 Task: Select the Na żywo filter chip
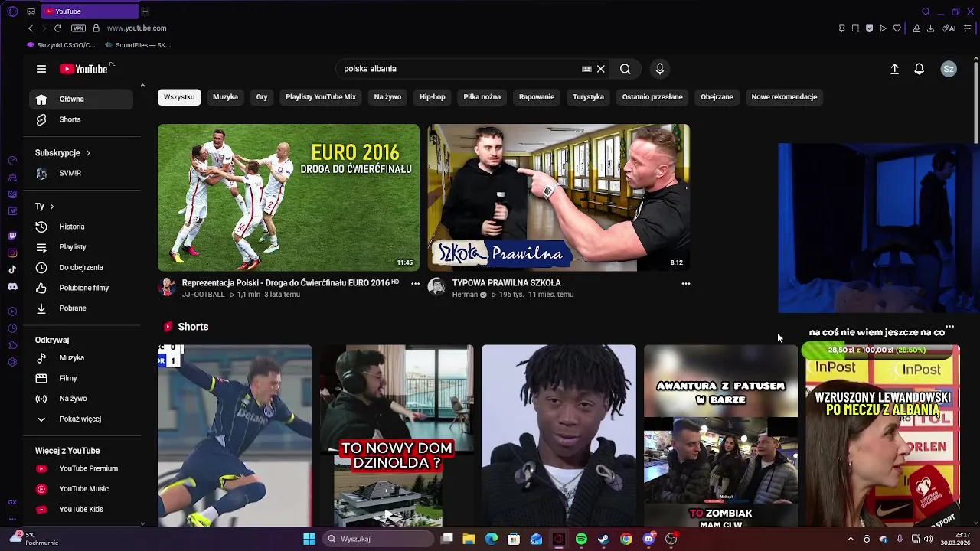click(387, 97)
